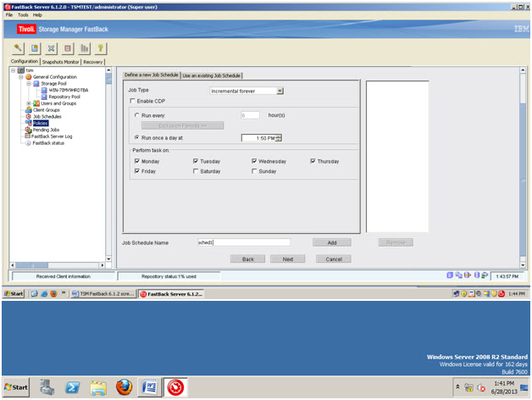Open Firefox from the large bottom taskbar
The height and width of the screenshot is (400, 532).
point(125,387)
